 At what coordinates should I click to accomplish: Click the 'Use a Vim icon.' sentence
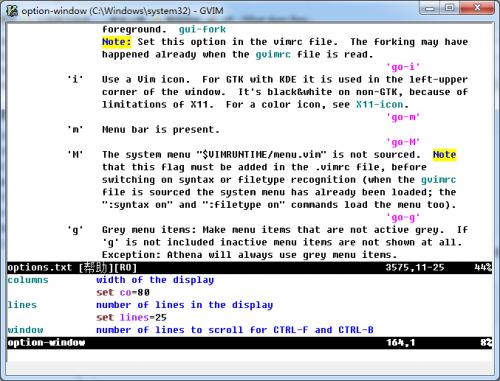coord(146,79)
